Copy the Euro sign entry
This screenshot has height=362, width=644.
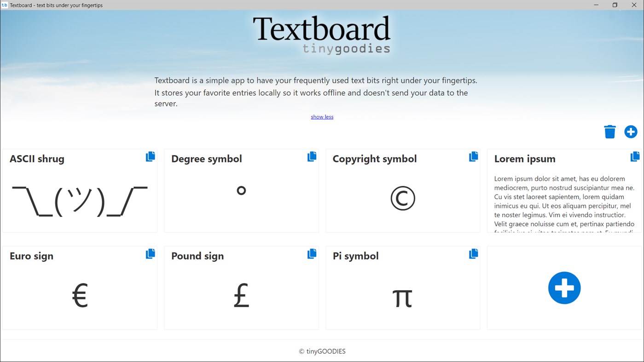point(150,253)
